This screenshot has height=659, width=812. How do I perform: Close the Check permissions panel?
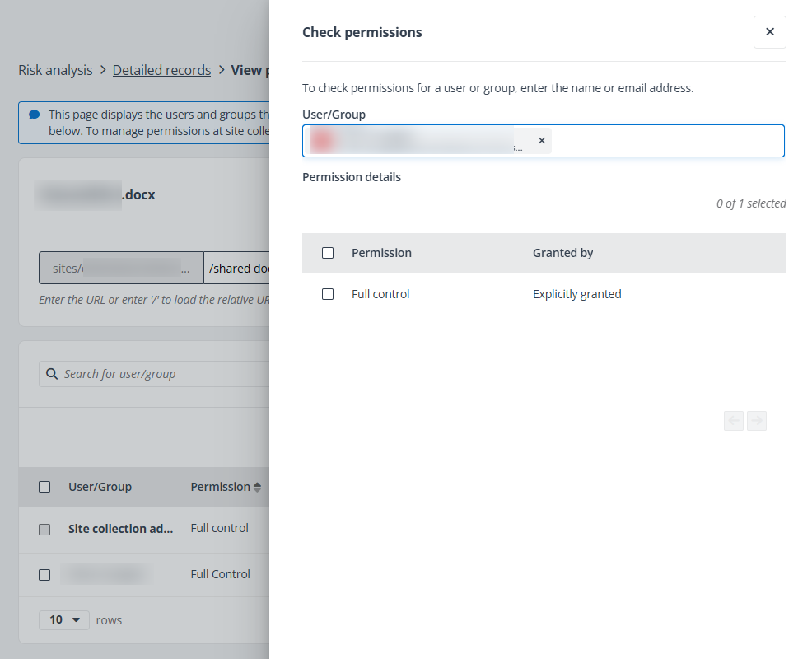tap(769, 31)
